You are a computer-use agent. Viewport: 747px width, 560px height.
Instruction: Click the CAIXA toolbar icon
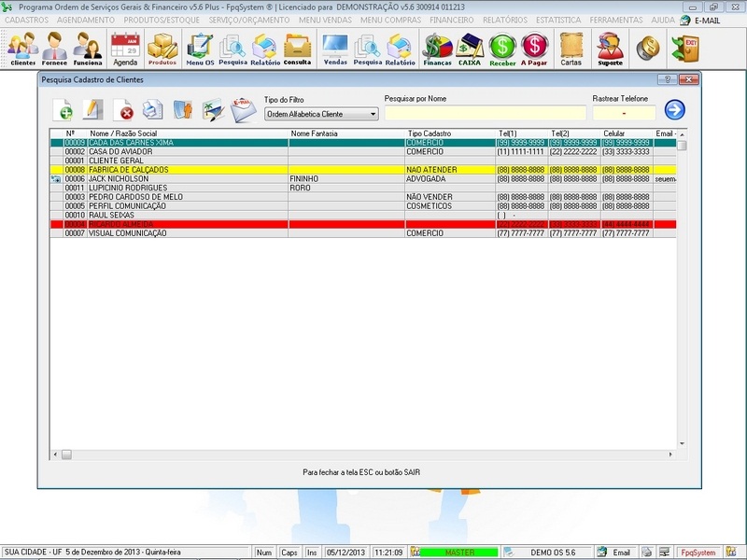469,49
